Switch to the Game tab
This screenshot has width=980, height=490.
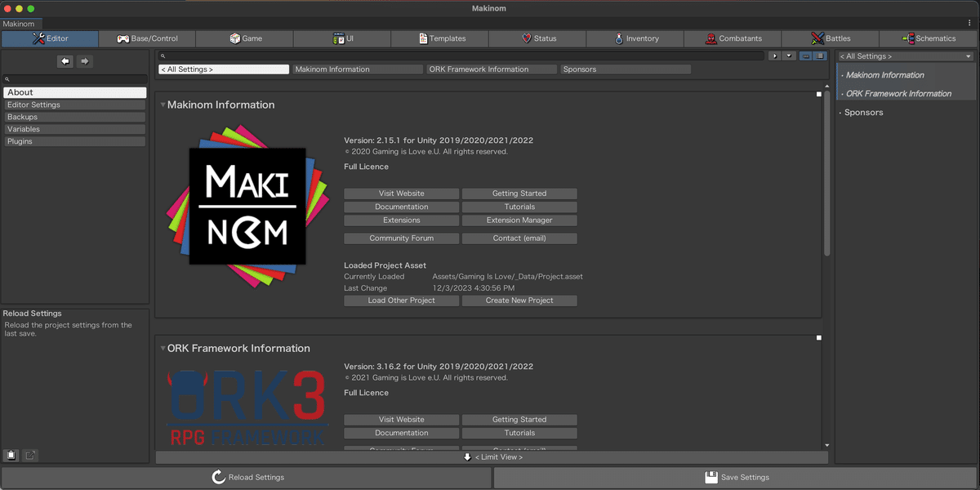point(245,38)
